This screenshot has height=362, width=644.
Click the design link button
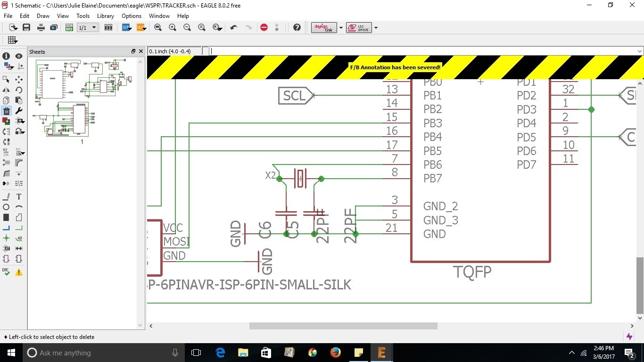324,28
